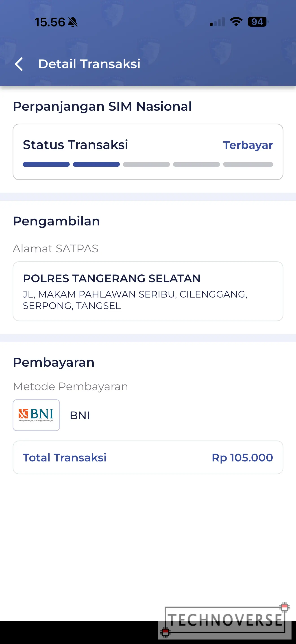Tap the BNI bank logo
This screenshot has width=296, height=644.
point(36,415)
